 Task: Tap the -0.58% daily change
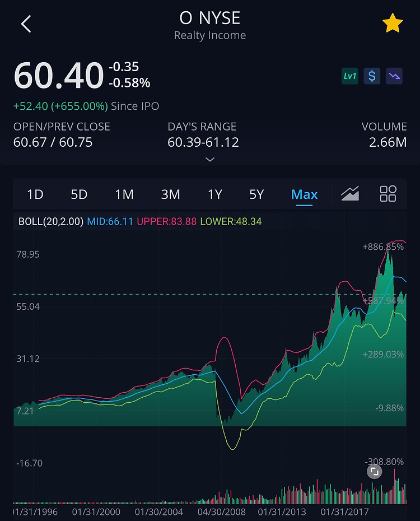[129, 83]
